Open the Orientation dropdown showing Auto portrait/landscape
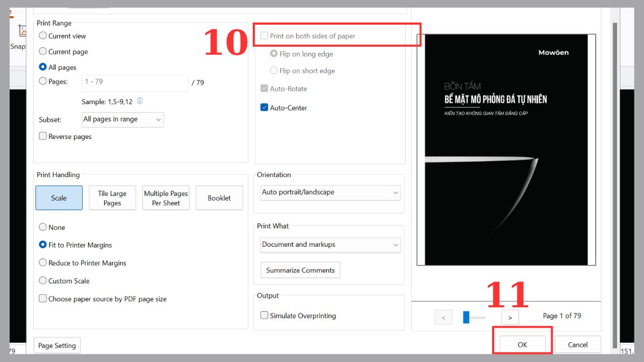 330,193
